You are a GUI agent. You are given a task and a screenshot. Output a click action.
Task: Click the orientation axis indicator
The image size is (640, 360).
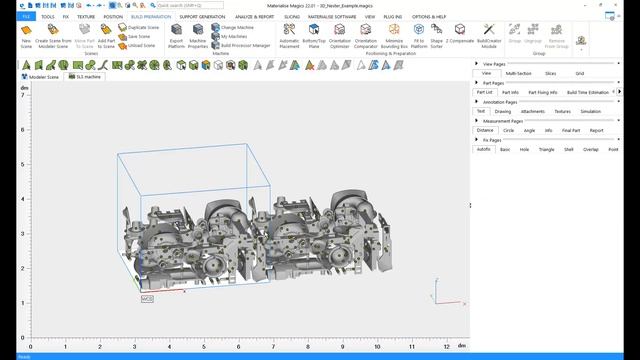tap(448, 293)
